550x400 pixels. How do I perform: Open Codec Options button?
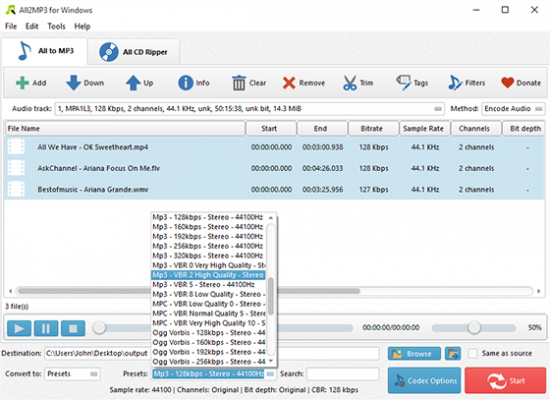click(x=424, y=380)
